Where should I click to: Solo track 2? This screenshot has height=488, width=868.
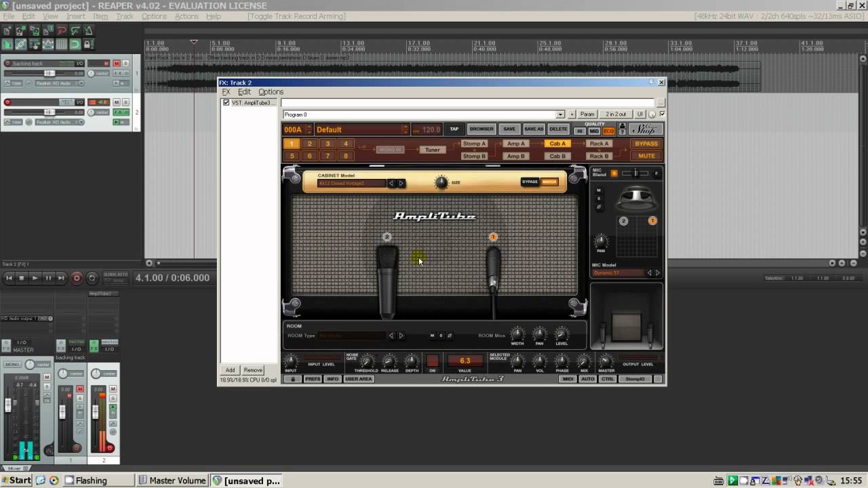click(x=125, y=102)
